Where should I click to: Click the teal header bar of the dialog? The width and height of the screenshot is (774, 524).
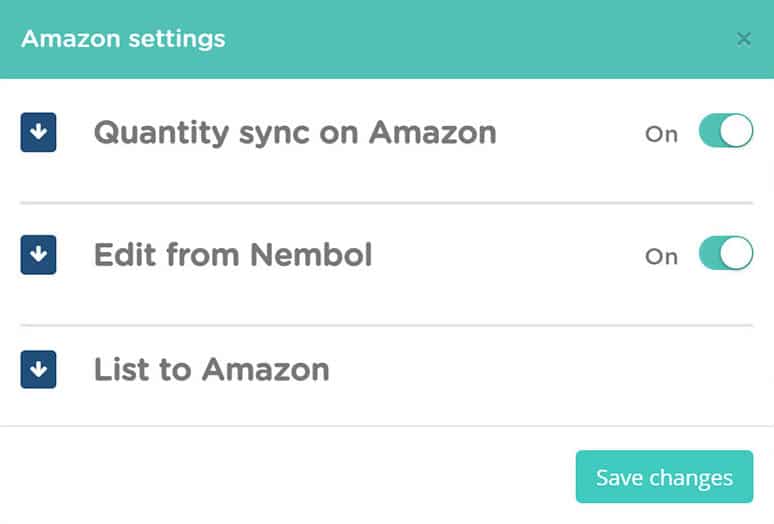(387, 39)
